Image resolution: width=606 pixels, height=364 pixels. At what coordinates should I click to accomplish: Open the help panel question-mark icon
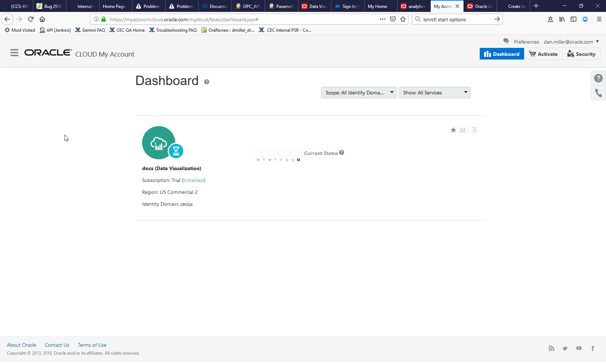(598, 78)
